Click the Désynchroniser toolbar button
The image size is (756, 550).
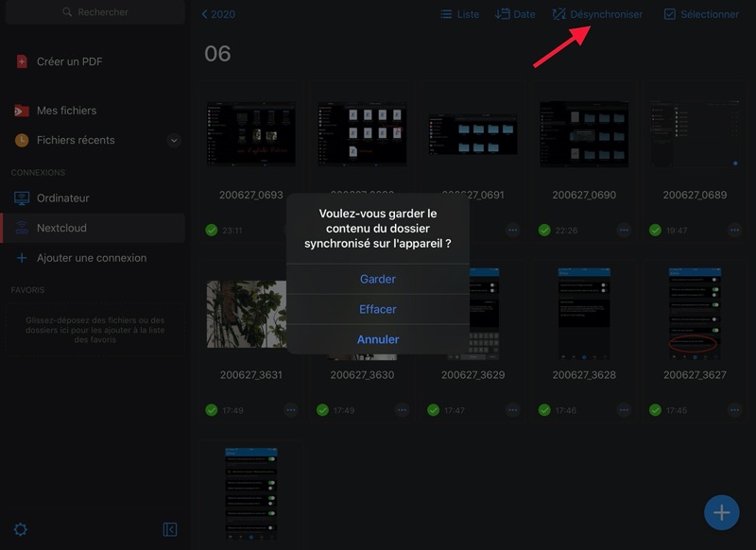(597, 14)
